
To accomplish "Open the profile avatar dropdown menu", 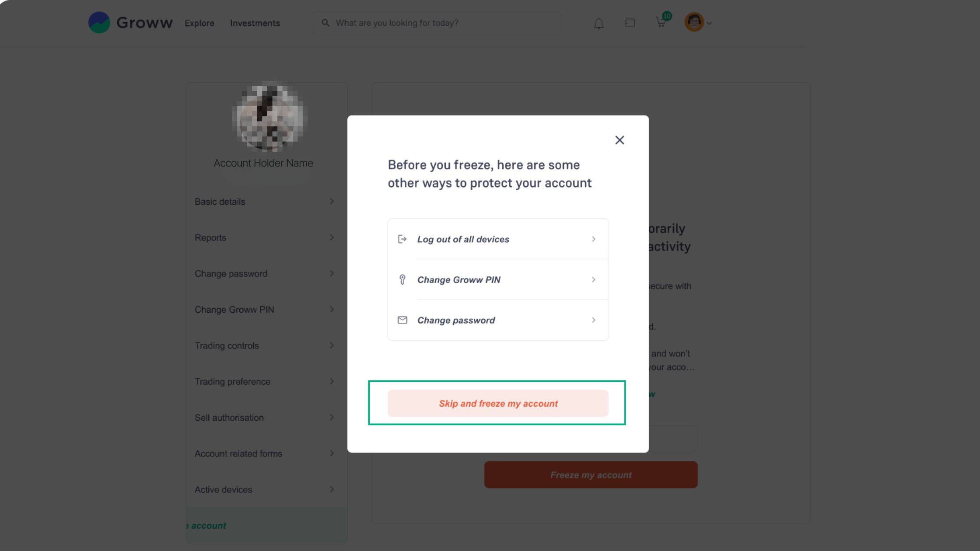I will [698, 22].
